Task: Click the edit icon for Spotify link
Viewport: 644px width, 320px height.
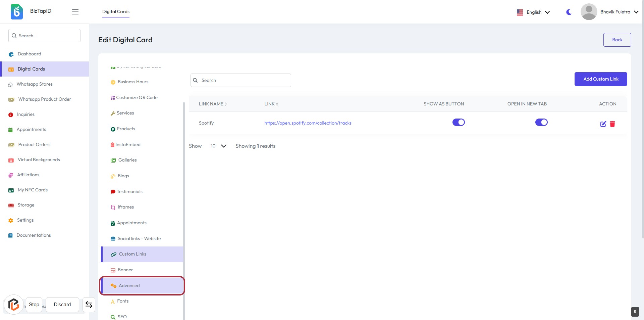Action: click(603, 124)
